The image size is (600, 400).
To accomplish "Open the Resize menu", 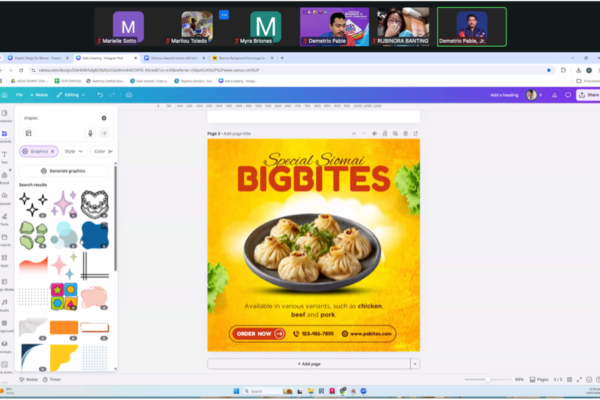I will point(40,94).
